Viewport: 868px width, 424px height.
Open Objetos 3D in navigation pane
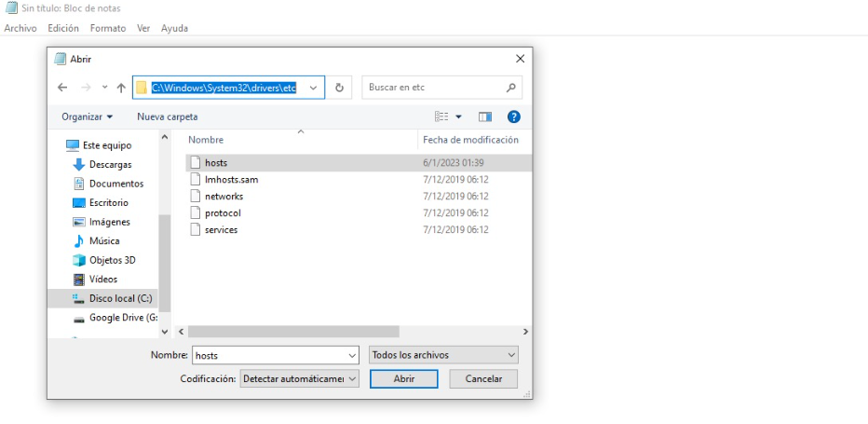pyautogui.click(x=113, y=260)
